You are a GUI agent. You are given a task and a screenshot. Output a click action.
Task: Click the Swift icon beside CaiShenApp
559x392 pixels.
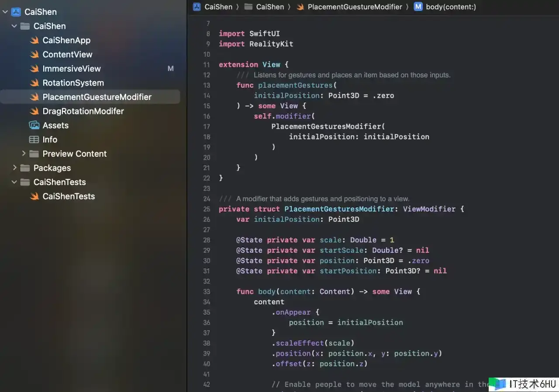point(34,41)
